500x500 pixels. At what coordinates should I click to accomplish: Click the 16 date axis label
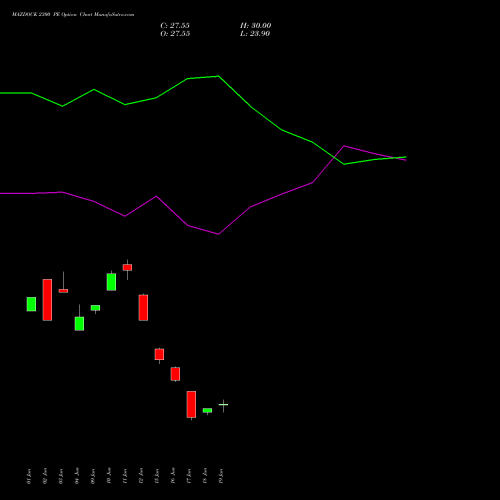click(173, 476)
